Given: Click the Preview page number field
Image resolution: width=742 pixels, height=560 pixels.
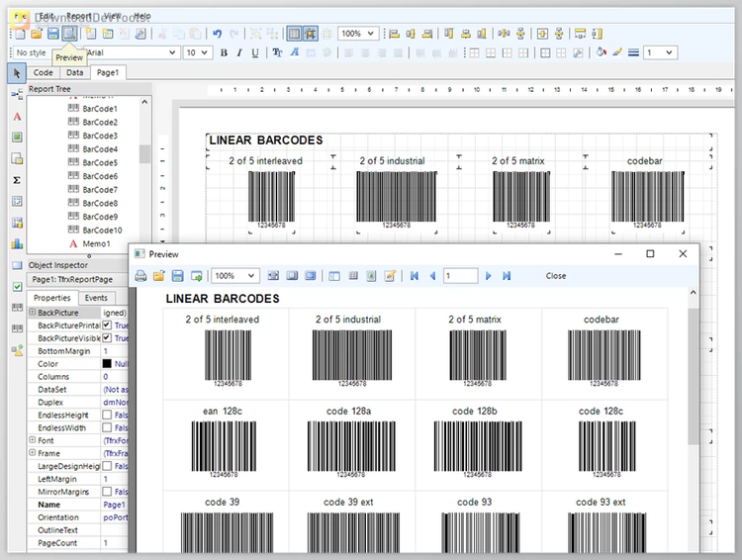Looking at the screenshot, I should (460, 276).
